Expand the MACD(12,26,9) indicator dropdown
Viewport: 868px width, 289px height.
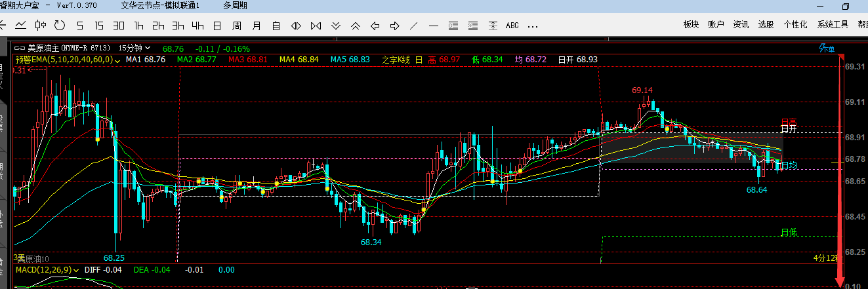click(77, 269)
